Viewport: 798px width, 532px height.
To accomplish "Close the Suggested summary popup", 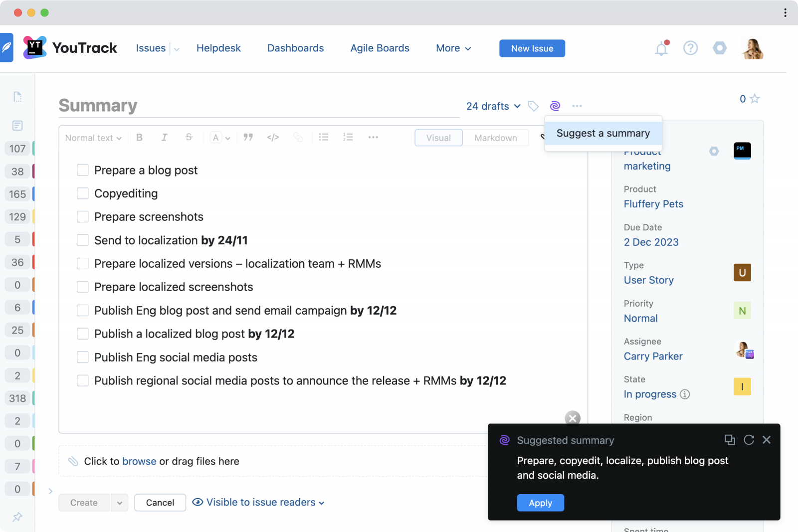I will point(767,440).
